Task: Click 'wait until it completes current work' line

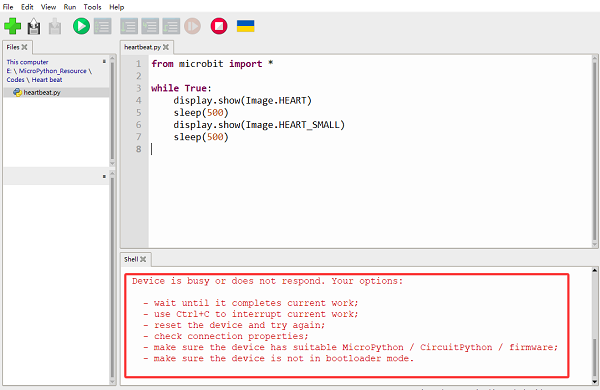Action: click(x=256, y=303)
